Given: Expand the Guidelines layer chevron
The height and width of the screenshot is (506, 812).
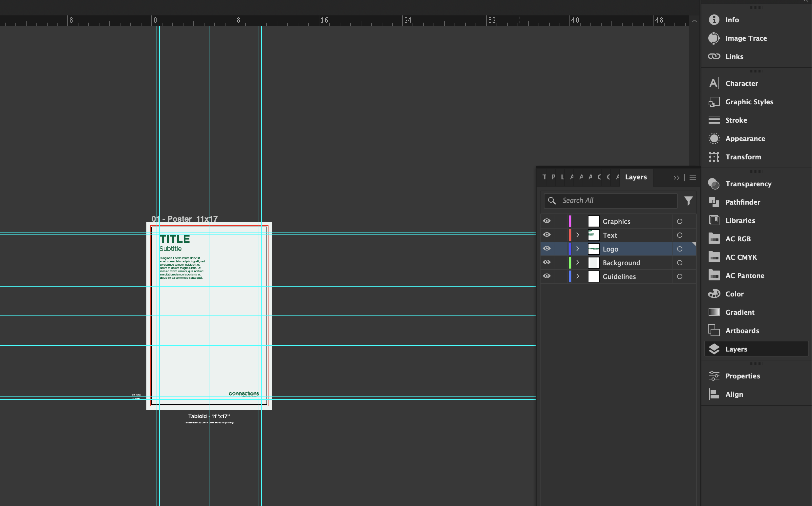Looking at the screenshot, I should (x=578, y=276).
